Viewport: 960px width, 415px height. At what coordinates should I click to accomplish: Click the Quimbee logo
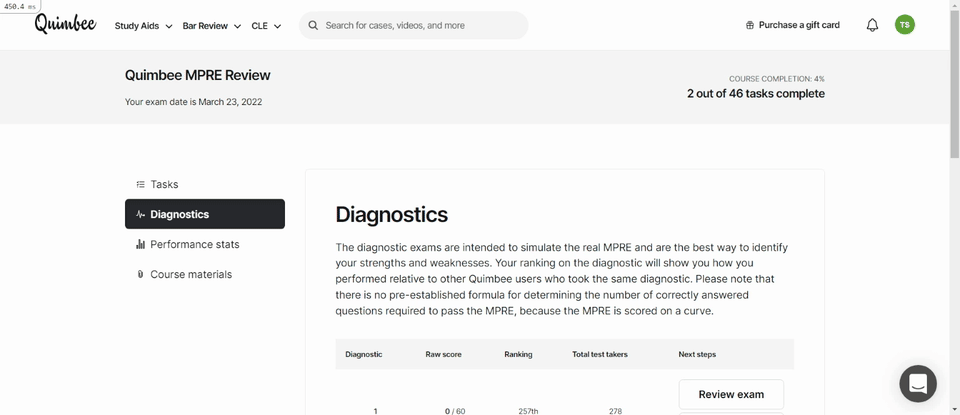(x=66, y=24)
